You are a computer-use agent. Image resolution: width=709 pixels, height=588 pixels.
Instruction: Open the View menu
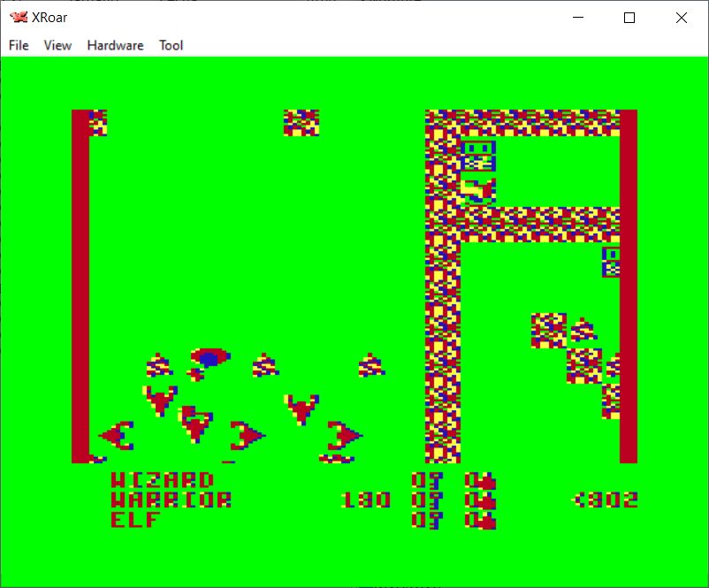tap(57, 45)
